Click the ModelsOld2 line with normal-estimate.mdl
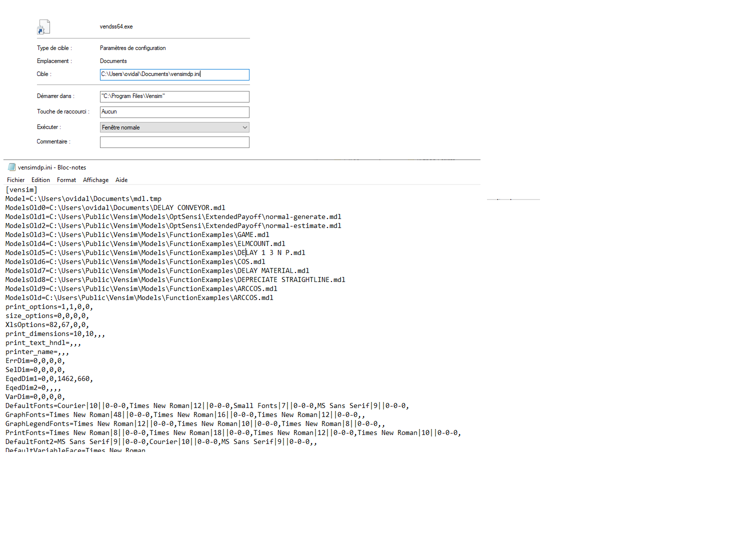Image resolution: width=736 pixels, height=560 pixels. point(173,226)
